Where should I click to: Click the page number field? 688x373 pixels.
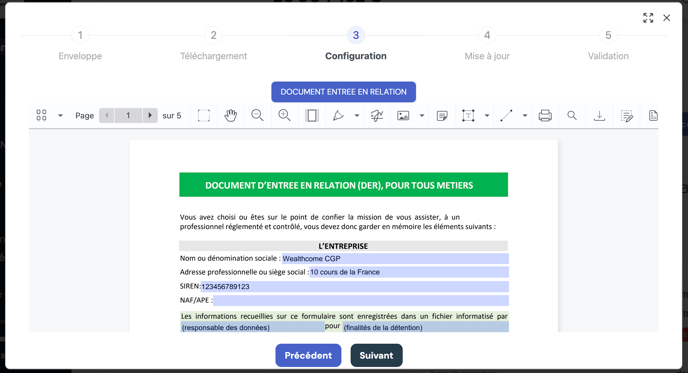(x=128, y=115)
